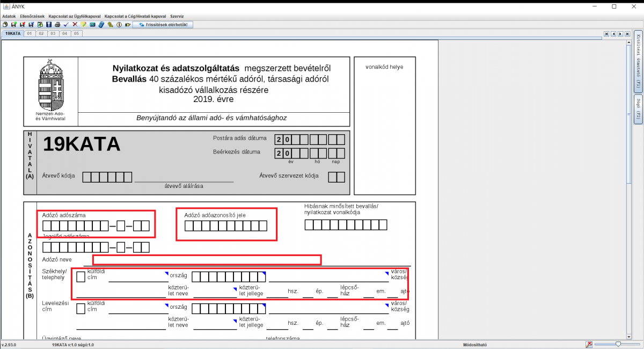Click Jogelőd adószáma input boxes
644x349 pixels.
[x=96, y=248]
